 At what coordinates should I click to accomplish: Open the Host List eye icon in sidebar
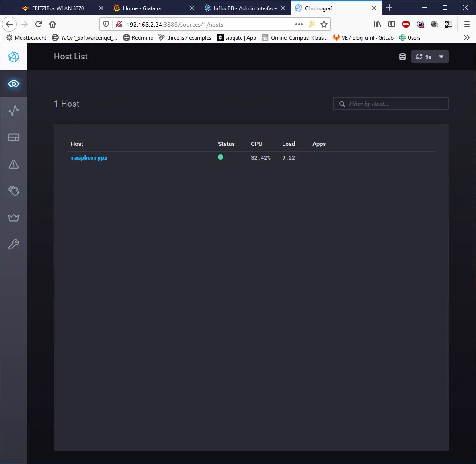click(14, 84)
